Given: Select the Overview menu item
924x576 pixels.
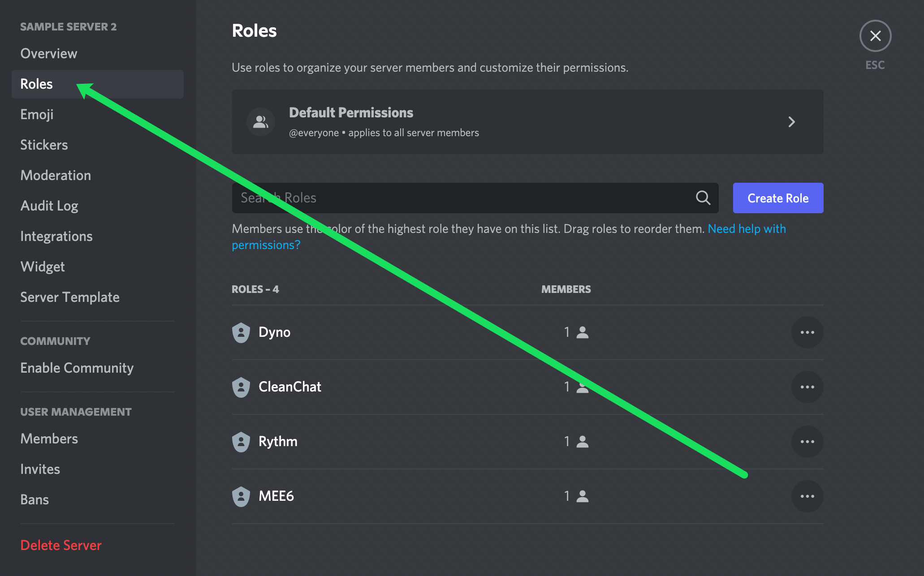Looking at the screenshot, I should click(x=48, y=52).
